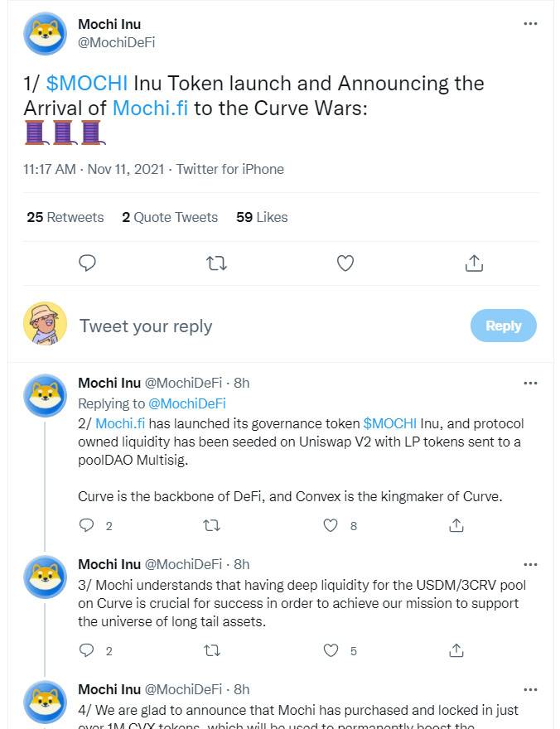Like tweet 3/ showing 5 likes
560x729 pixels.
331,650
